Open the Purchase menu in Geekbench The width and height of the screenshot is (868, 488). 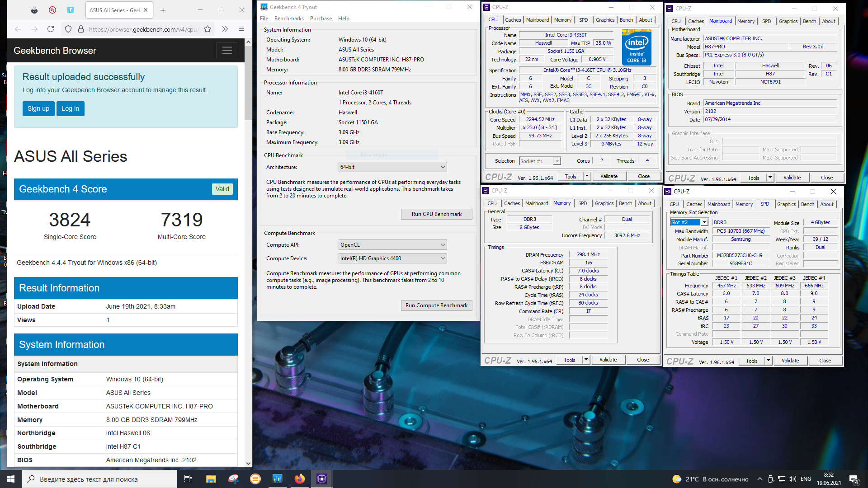click(321, 19)
